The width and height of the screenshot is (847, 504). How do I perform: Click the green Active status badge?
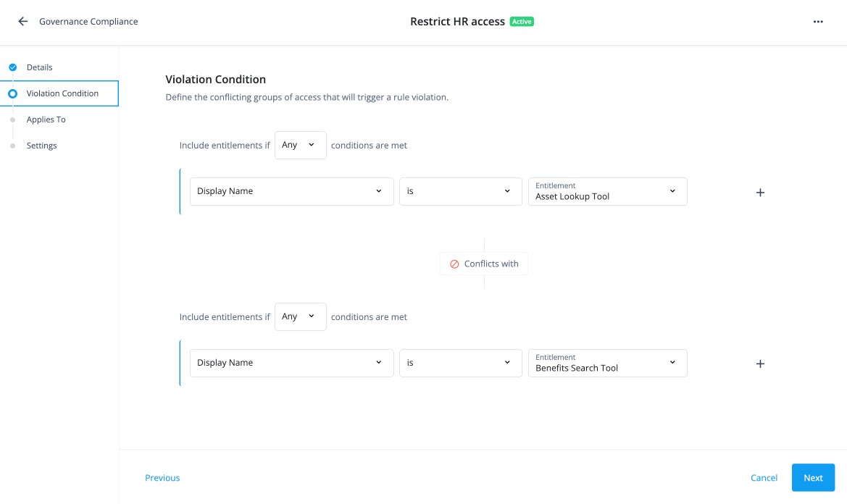point(522,22)
